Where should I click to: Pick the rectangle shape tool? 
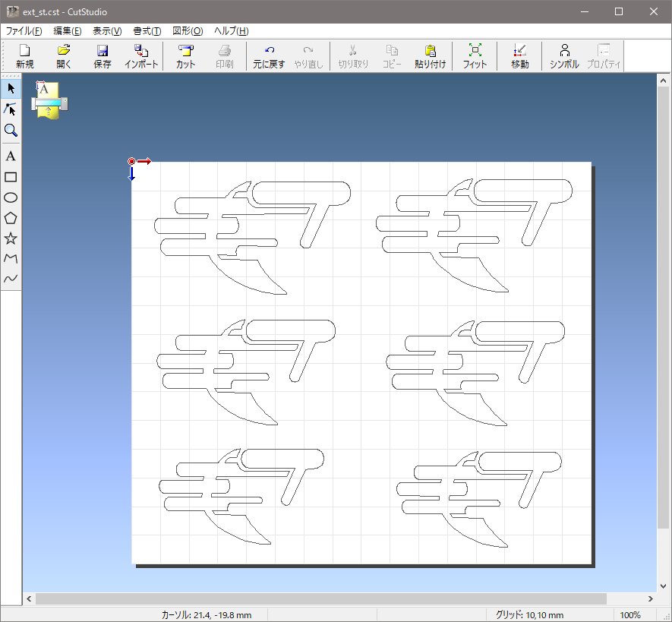11,177
